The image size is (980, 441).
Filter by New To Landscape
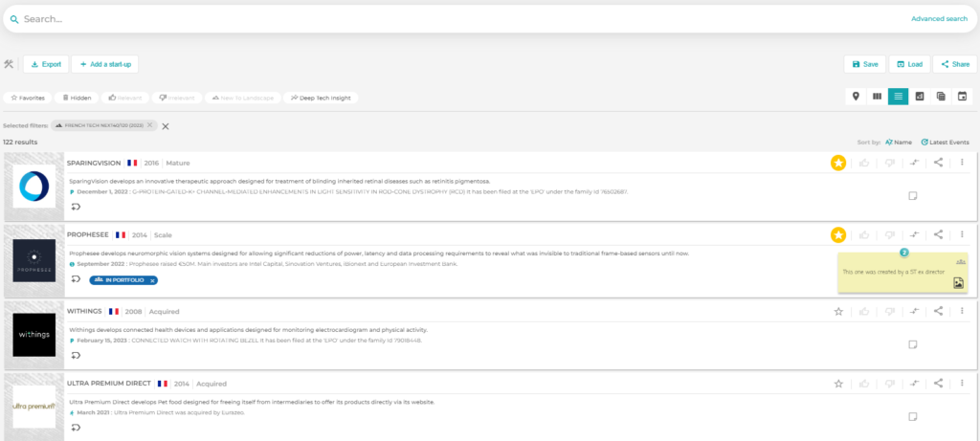(x=243, y=99)
